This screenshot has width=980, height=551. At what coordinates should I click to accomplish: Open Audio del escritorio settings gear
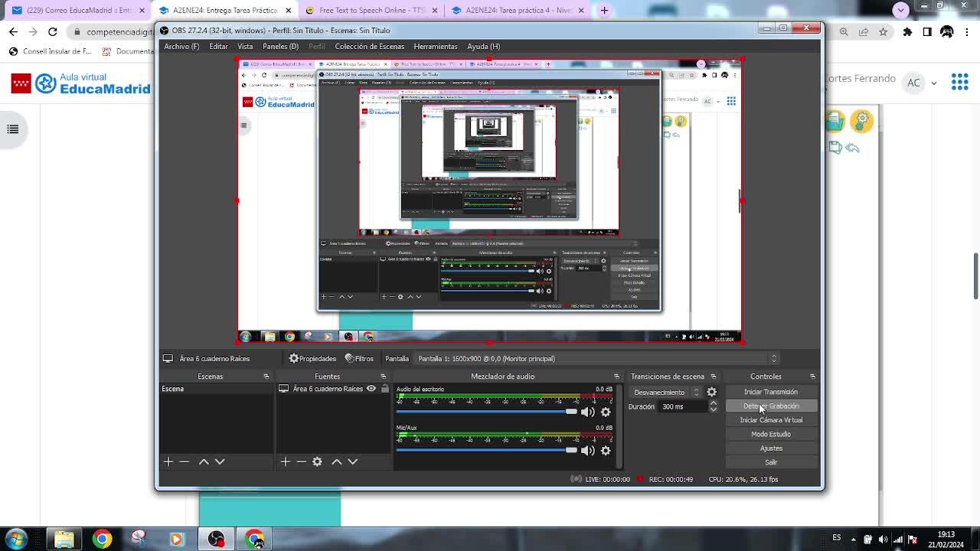[606, 412]
